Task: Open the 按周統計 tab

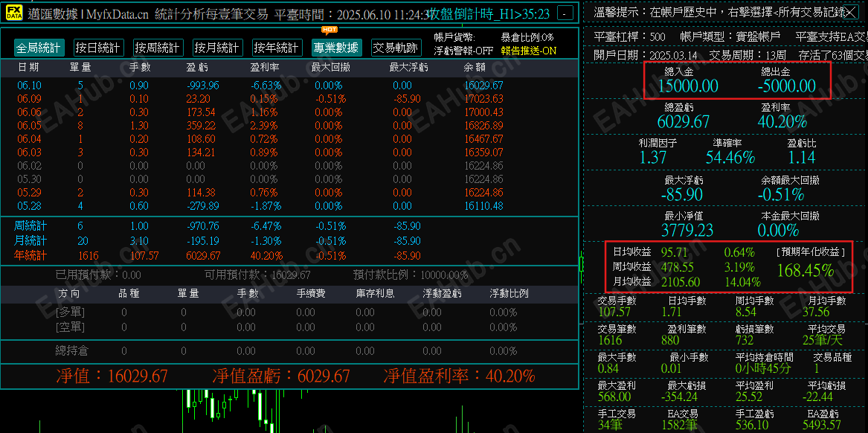Action: (158, 48)
